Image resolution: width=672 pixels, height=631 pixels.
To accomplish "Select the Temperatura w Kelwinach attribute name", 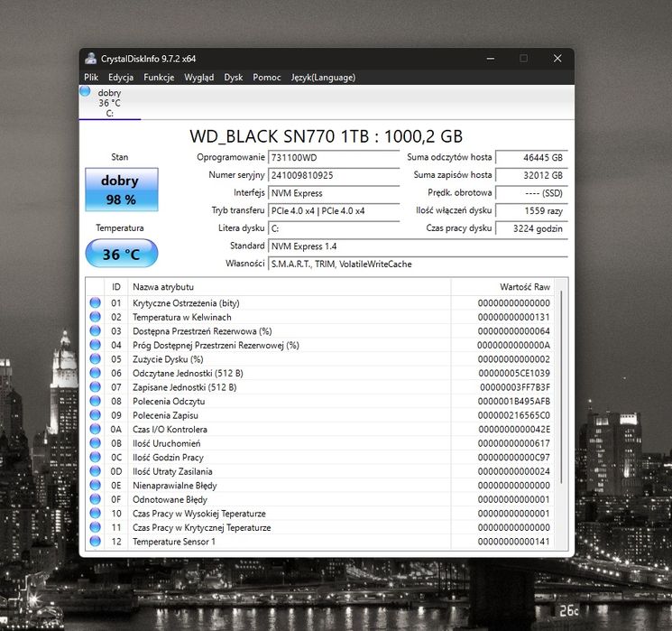I will tap(181, 317).
